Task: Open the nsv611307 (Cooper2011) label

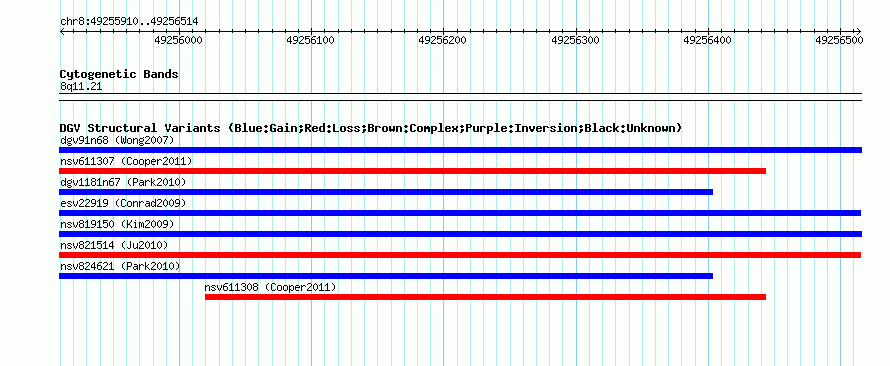Action: coord(126,162)
